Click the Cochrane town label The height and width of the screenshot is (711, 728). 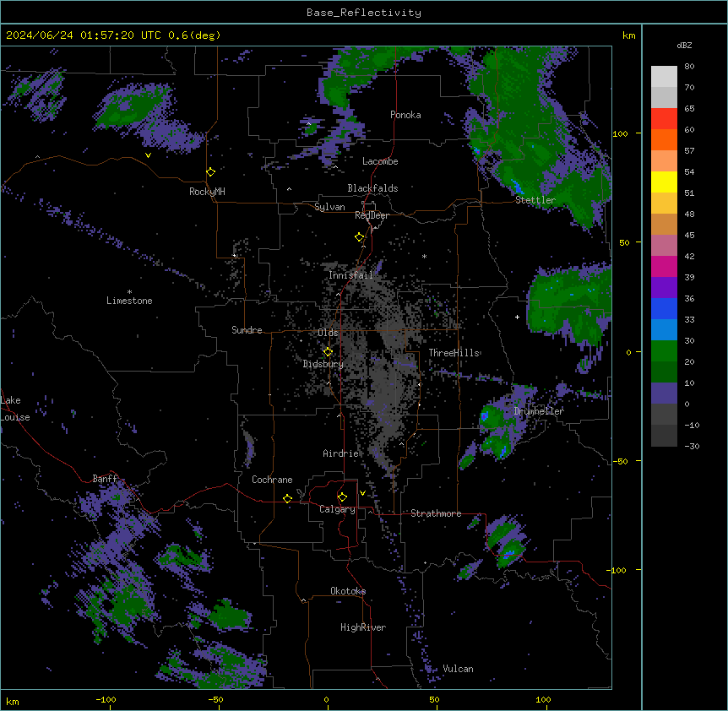coord(272,480)
